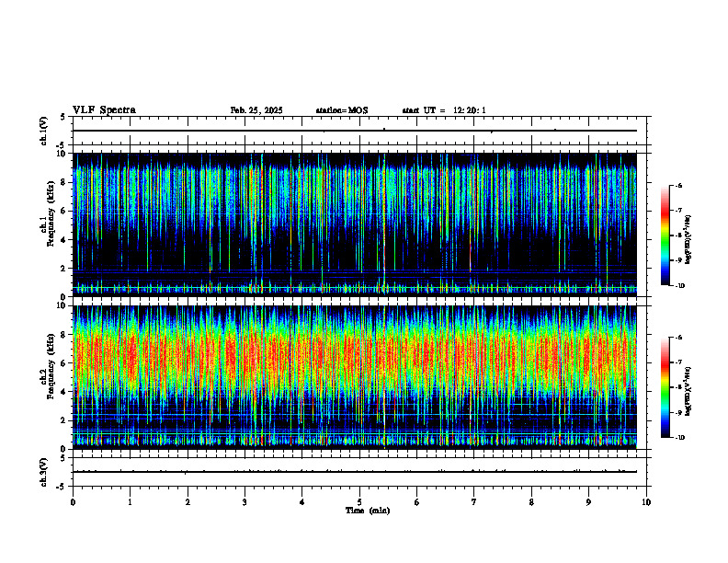Viewport: 728px width, 563px height.
Task: Click the "-7" label on ch.2 color bar
Action: [x=678, y=362]
